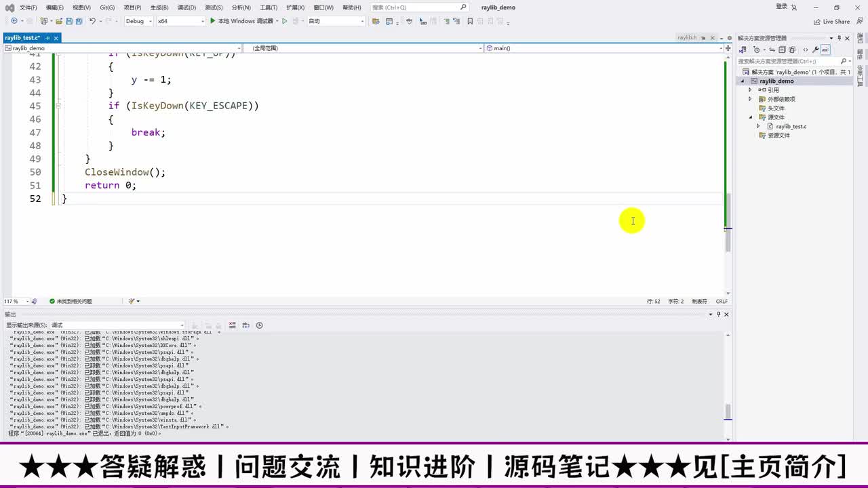Click the Save All icon
Screen dimensions: 868x488
(x=79, y=21)
